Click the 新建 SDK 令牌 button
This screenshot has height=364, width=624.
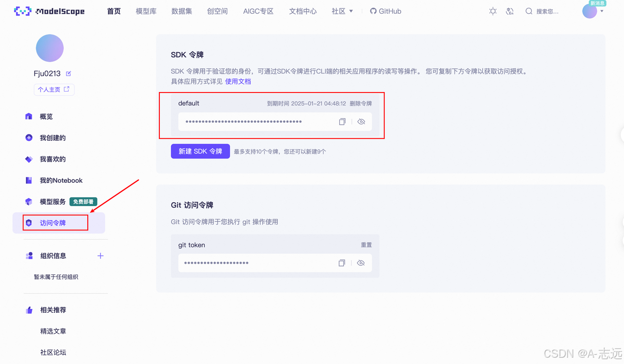200,151
